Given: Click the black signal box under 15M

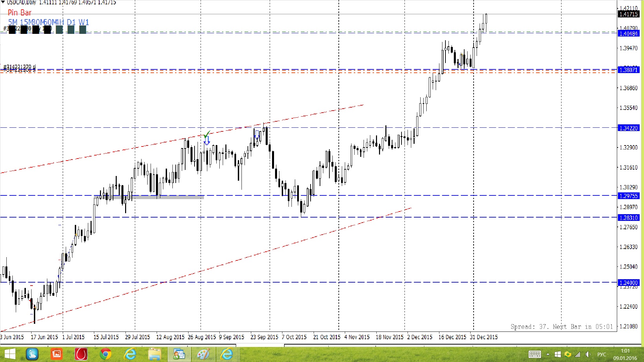Looking at the screenshot, I should [24, 30].
